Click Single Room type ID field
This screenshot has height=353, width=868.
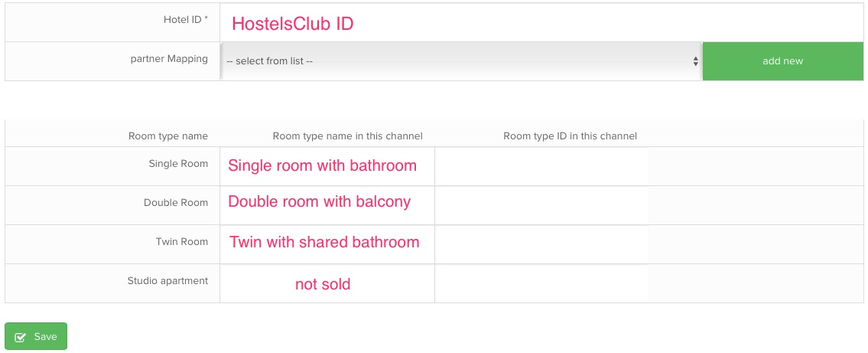tap(541, 166)
